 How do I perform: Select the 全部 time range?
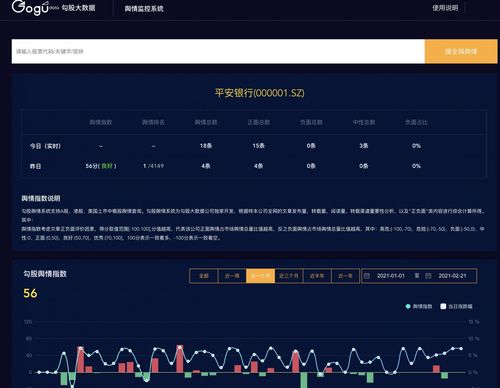coord(204,276)
